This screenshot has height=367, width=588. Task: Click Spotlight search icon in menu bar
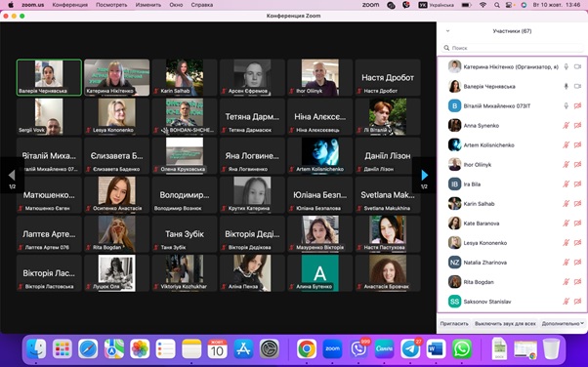(497, 5)
